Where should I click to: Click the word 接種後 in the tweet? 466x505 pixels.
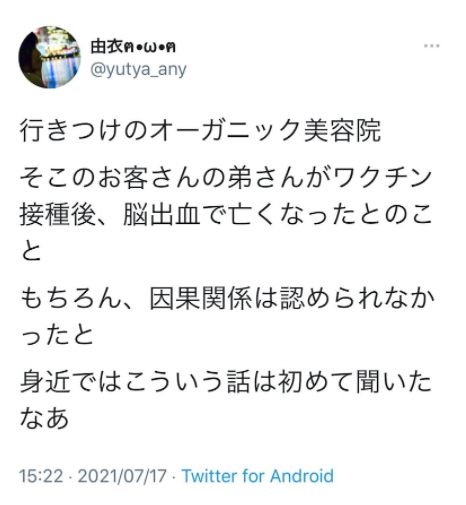58,214
